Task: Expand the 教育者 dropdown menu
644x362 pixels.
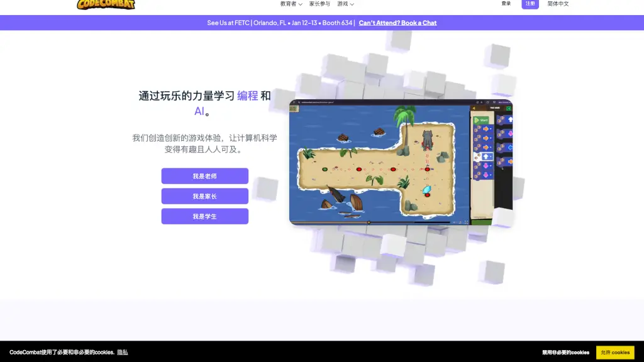Action: (291, 4)
